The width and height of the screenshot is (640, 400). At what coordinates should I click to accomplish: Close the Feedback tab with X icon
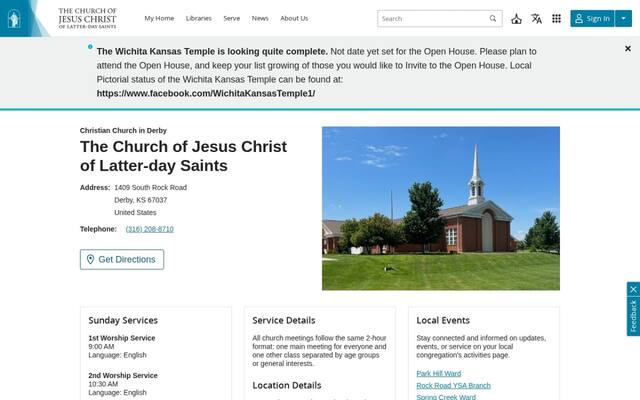tap(633, 289)
